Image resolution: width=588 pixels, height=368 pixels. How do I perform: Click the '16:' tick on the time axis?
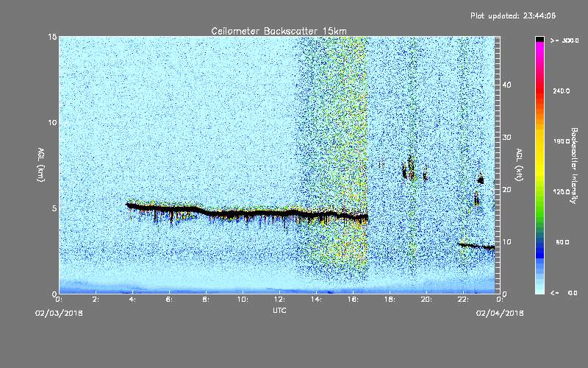(353, 300)
